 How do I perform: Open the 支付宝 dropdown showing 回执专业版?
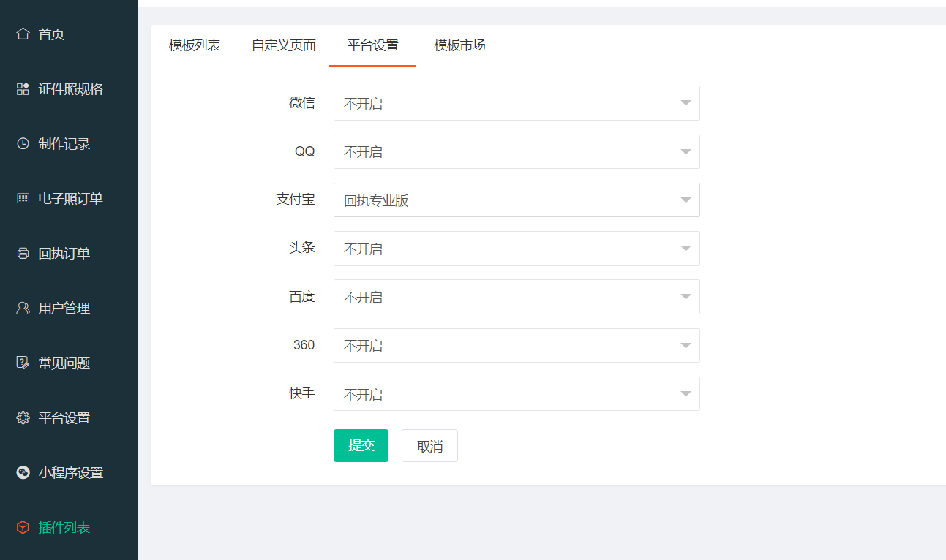517,200
